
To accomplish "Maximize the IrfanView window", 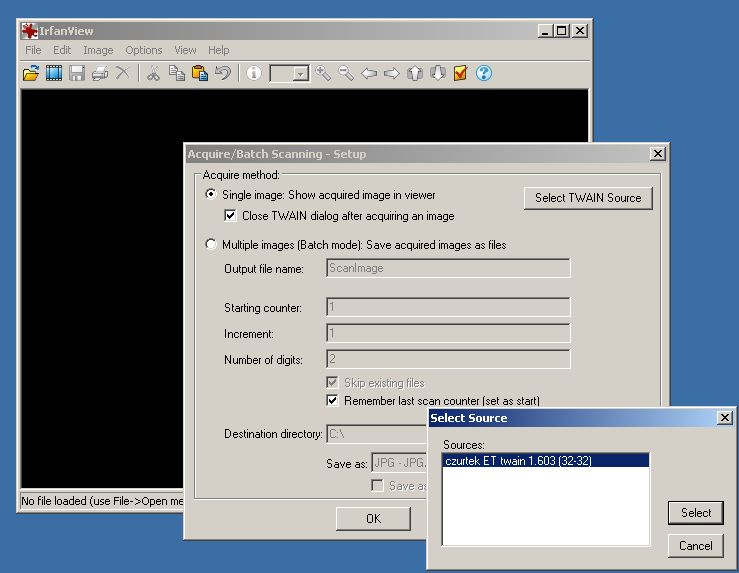I will [x=561, y=31].
